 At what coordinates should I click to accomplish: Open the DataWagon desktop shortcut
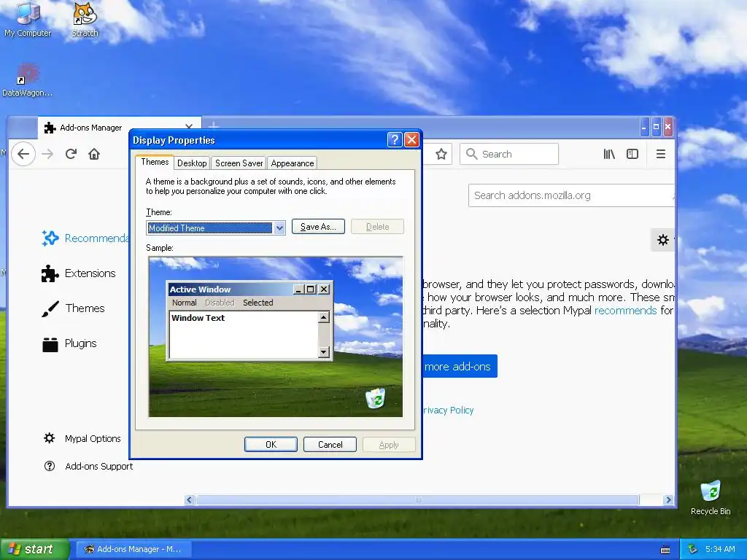click(27, 80)
